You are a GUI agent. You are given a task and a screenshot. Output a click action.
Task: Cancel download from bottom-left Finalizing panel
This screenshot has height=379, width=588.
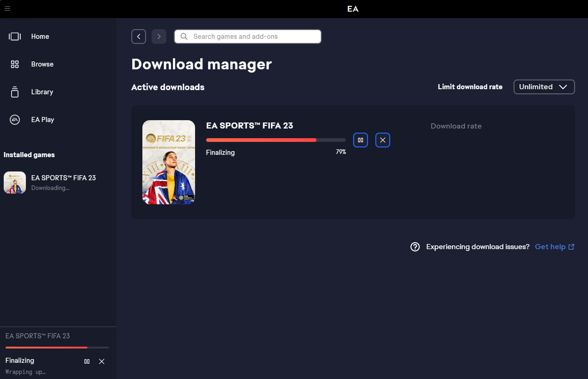coord(102,361)
